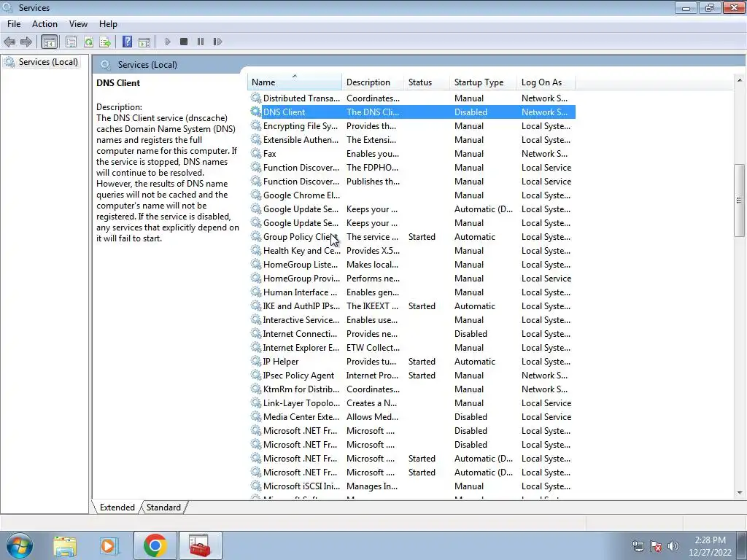747x560 pixels.
Task: Open Google Chrome from the taskbar
Action: pos(155,545)
